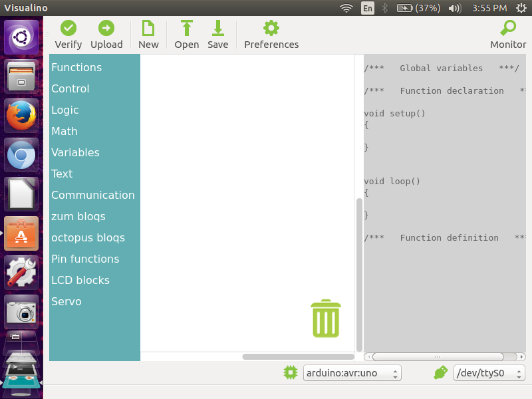532x399 pixels.
Task: Open the Communication block category
Action: coord(94,195)
